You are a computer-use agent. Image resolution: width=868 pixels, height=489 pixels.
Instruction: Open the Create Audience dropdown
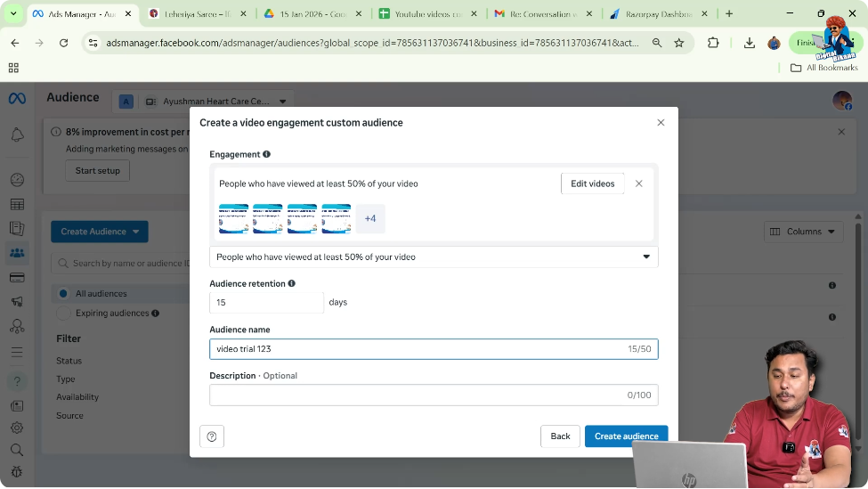coord(100,232)
